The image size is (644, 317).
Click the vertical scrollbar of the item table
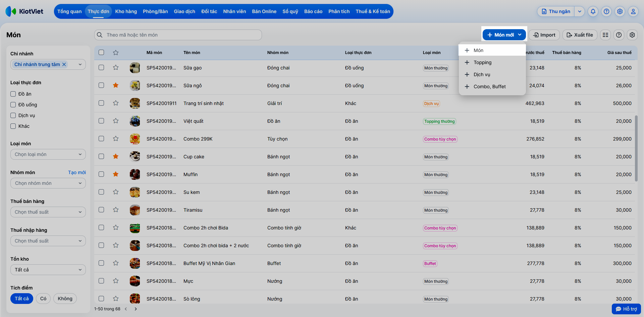tap(636, 148)
